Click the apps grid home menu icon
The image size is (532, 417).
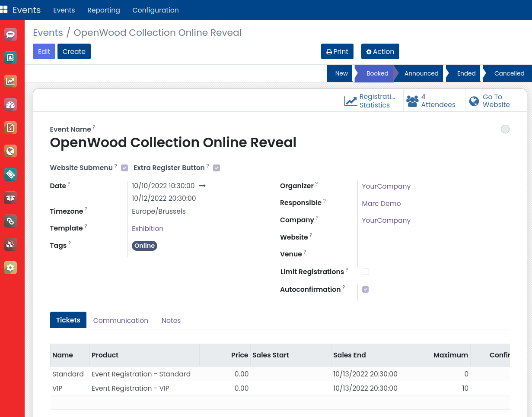4,10
